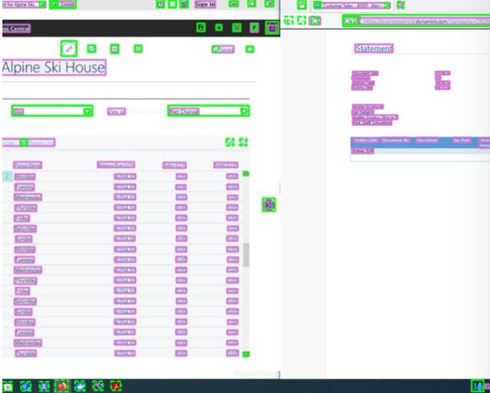
Task: Click the panel toggle arrow icon between panes
Action: pos(269,205)
